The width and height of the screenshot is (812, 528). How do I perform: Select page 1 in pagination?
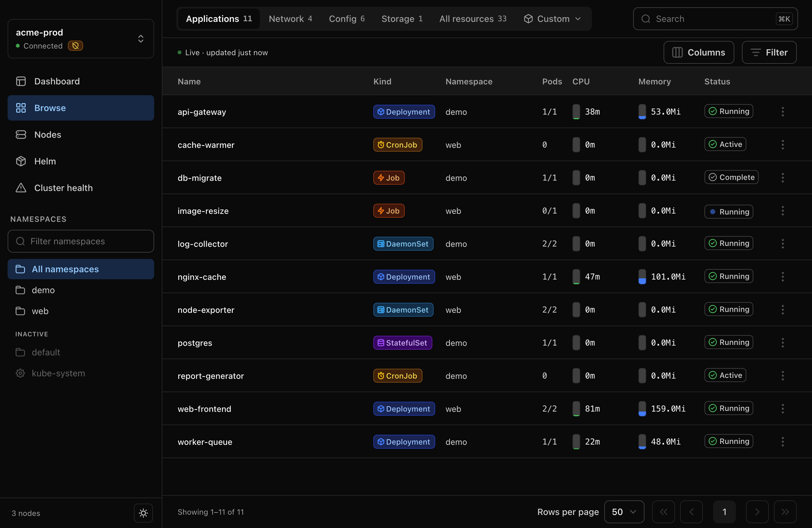tap(724, 511)
